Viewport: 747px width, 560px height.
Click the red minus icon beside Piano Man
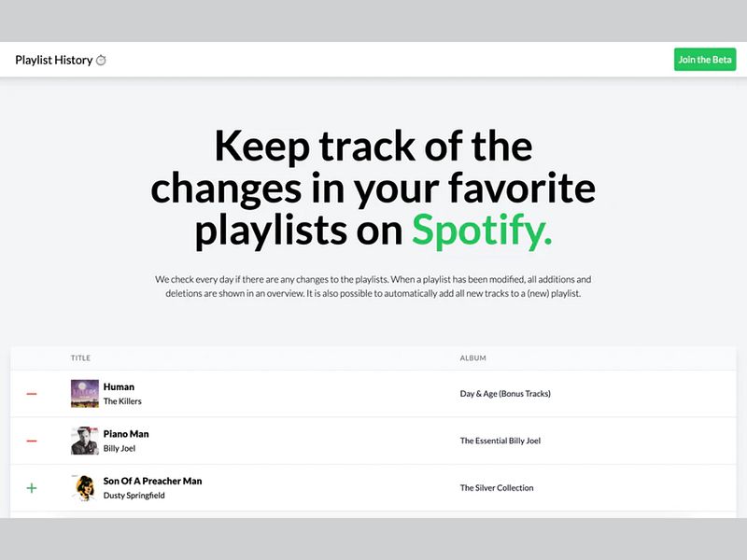coord(31,440)
